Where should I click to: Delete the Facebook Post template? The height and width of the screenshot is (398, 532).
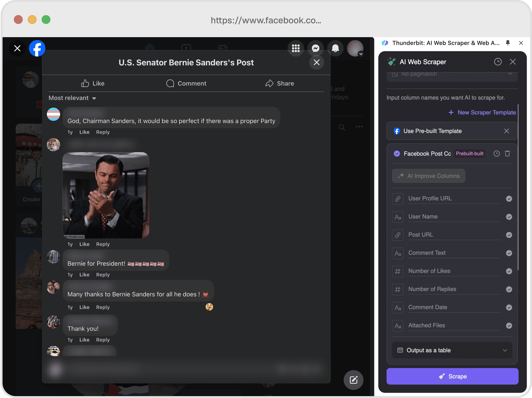pos(507,154)
